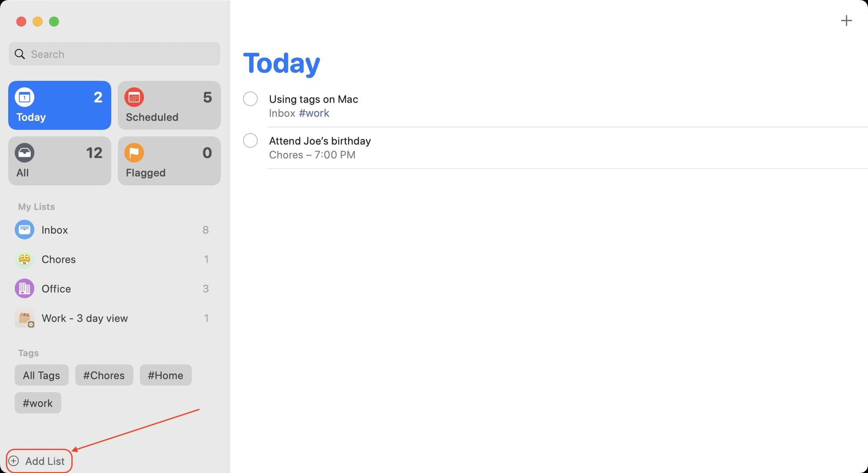Click the Inbox list in sidebar
868x473 pixels.
click(x=55, y=229)
